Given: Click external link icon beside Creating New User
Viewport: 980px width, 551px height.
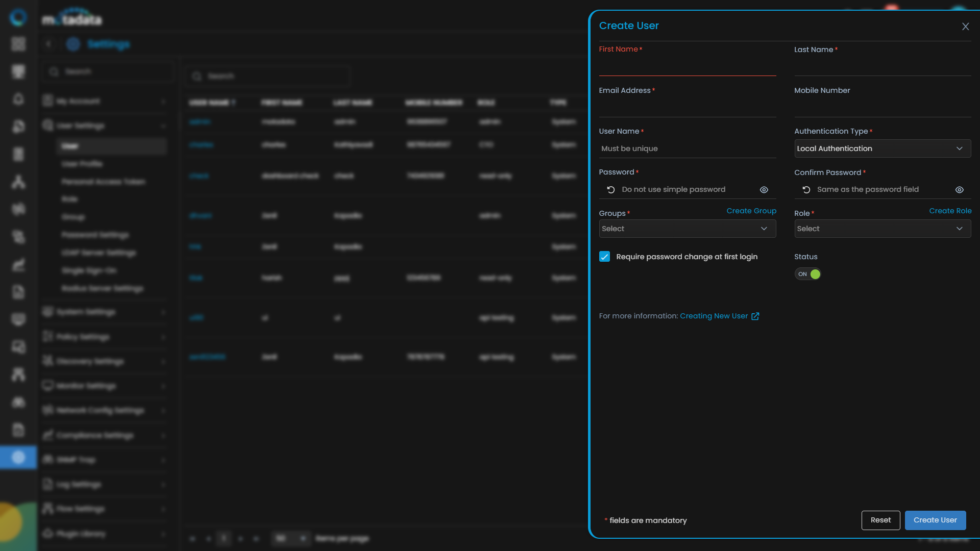Looking at the screenshot, I should (755, 316).
